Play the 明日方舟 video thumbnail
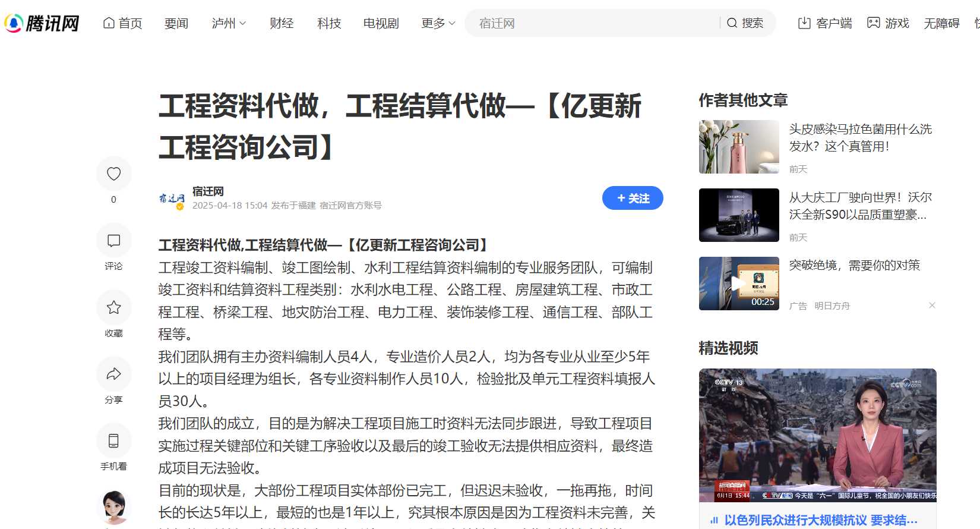 (x=738, y=284)
